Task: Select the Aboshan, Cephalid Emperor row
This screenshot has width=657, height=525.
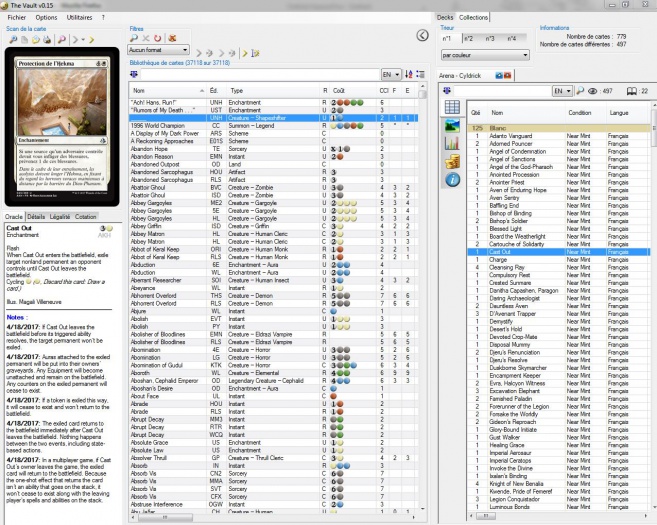Action: tap(274, 381)
